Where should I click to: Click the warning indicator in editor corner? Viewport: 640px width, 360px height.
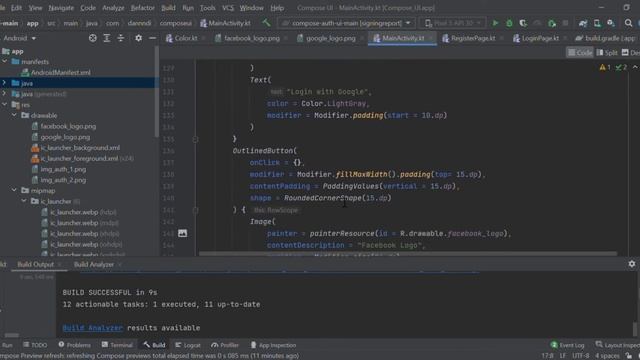click(x=605, y=67)
